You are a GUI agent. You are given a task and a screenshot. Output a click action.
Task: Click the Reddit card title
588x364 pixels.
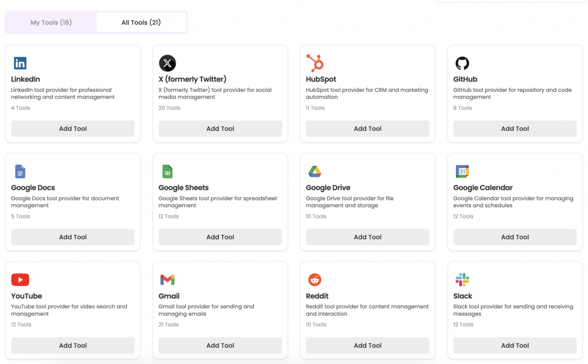317,296
